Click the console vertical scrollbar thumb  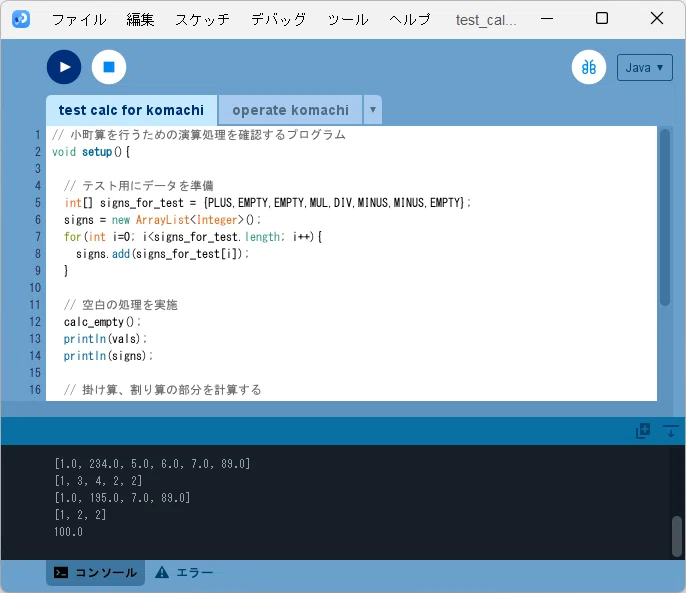click(x=677, y=537)
